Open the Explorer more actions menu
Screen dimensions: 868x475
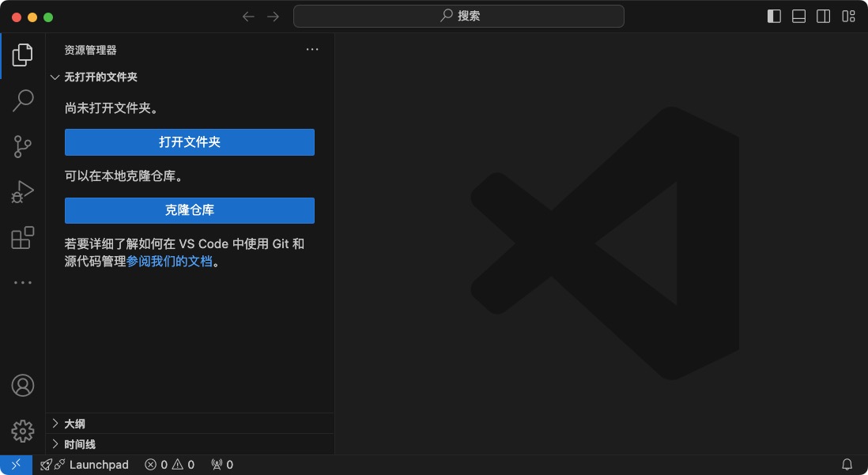tap(311, 49)
